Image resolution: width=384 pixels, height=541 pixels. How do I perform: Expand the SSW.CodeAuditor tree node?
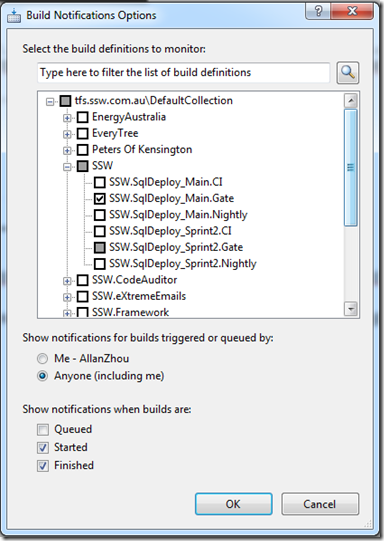pos(67,281)
